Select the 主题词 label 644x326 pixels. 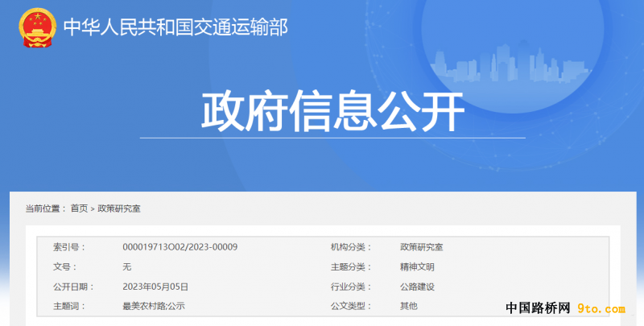(69, 306)
